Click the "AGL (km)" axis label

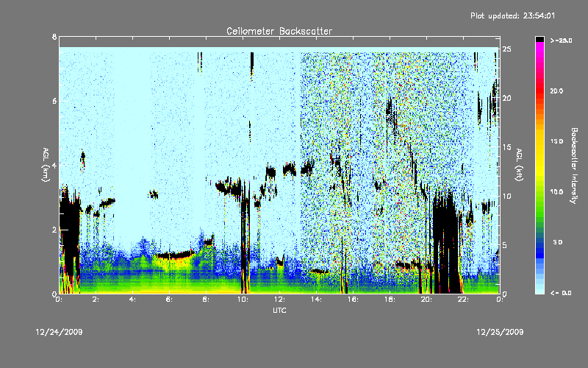(46, 165)
